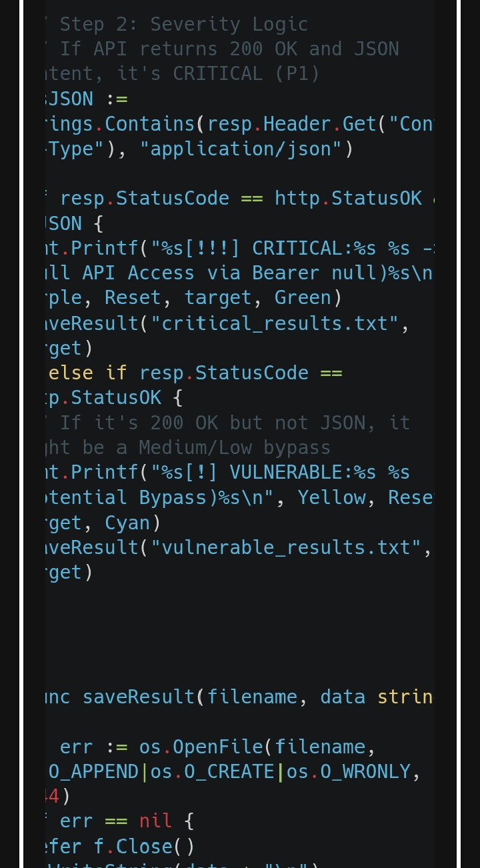Click the Green color argument
Image resolution: width=480 pixels, height=868 pixels.
(x=303, y=298)
